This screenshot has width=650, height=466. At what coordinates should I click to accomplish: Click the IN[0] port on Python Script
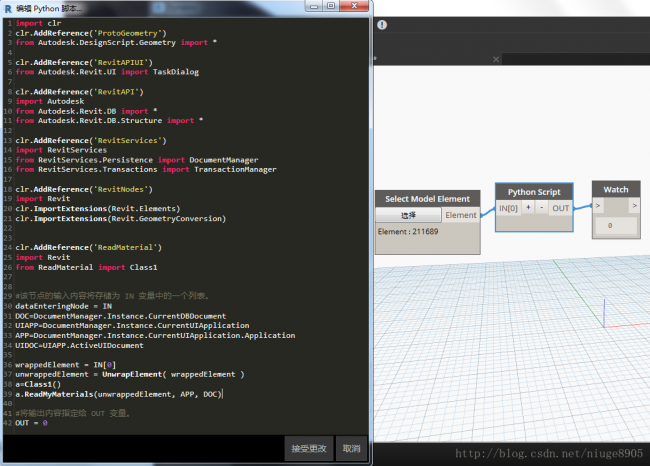click(509, 208)
